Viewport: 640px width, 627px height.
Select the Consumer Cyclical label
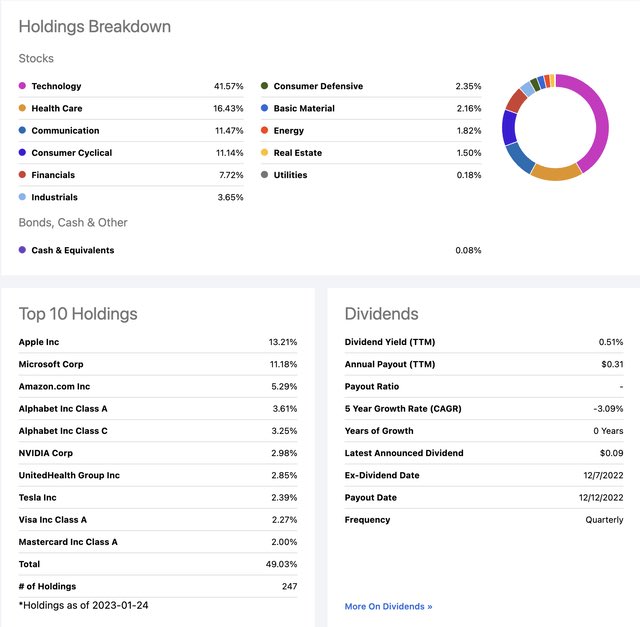[x=71, y=153]
